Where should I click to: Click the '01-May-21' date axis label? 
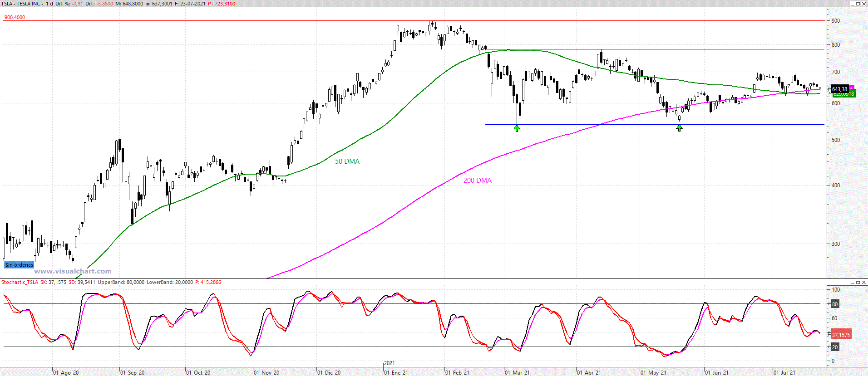654,373
